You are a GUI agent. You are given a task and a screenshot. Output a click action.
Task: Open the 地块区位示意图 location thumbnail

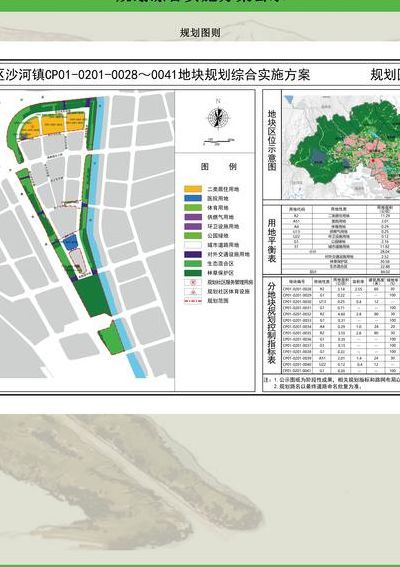pos(341,146)
